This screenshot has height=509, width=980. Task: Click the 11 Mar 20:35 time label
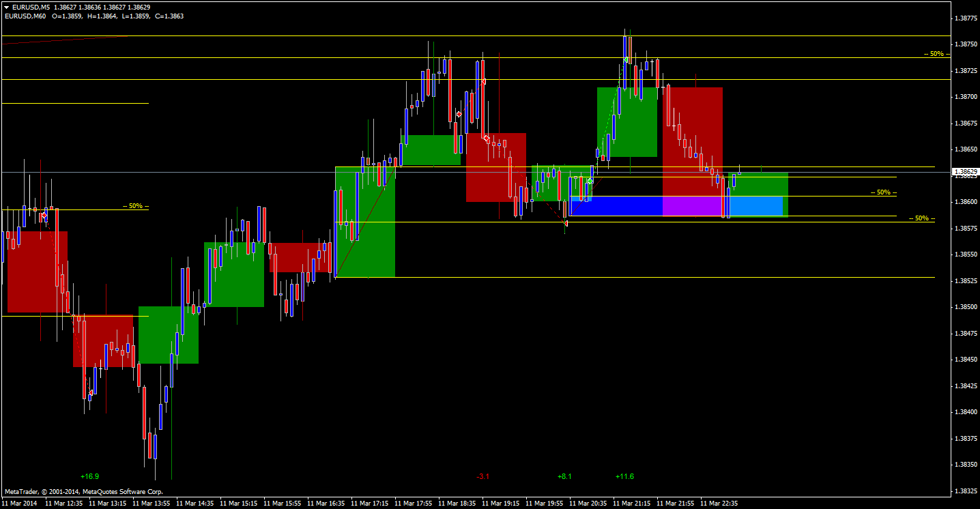click(x=588, y=504)
